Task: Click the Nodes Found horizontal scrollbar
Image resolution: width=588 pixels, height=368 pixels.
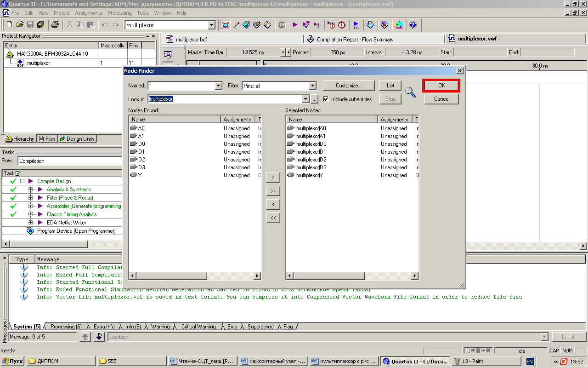Action: [x=195, y=276]
